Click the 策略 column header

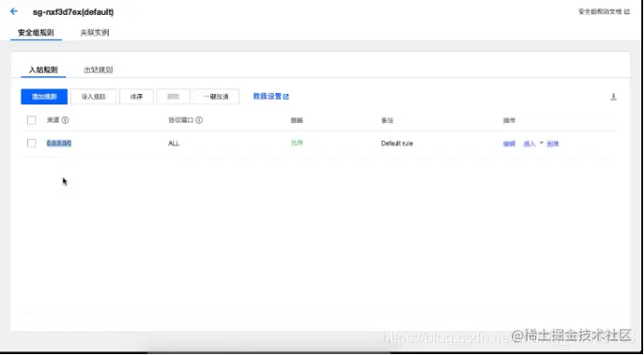pos(297,120)
